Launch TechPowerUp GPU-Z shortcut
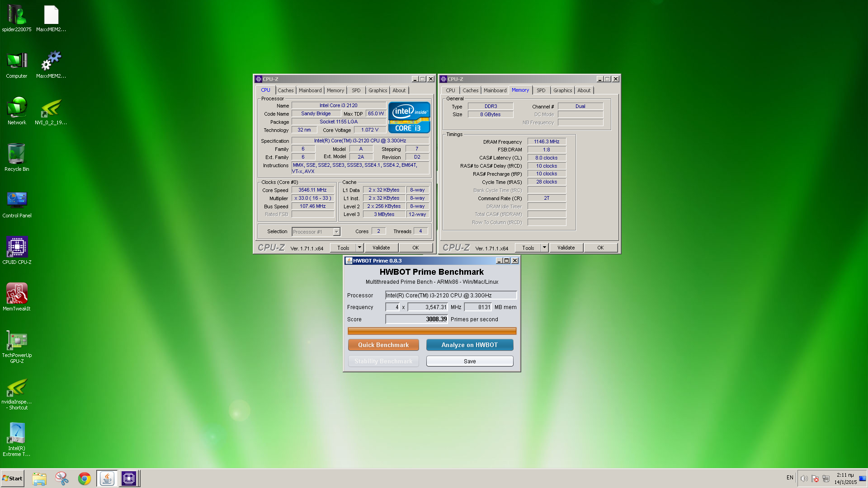868x488 pixels. pyautogui.click(x=17, y=347)
